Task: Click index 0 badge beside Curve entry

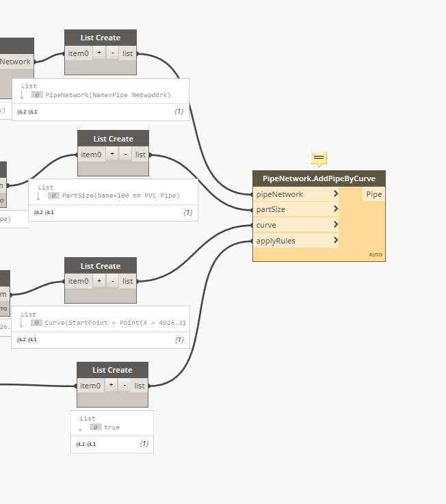Action: [37, 322]
